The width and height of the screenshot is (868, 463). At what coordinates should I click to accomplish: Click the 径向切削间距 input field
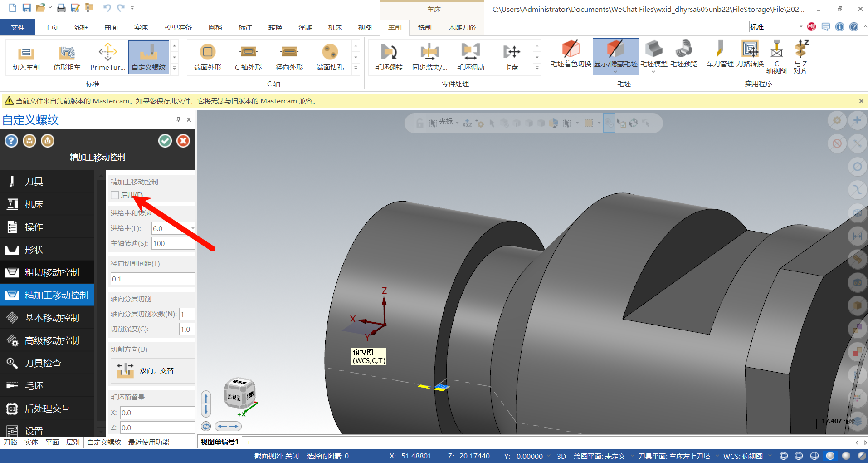pos(153,279)
